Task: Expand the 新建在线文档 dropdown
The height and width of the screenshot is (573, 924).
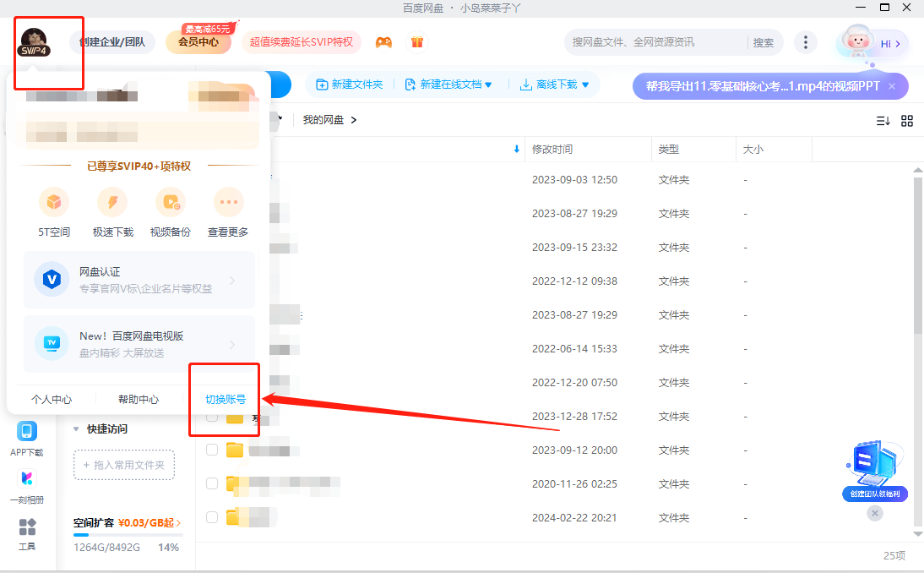Action: (488, 85)
